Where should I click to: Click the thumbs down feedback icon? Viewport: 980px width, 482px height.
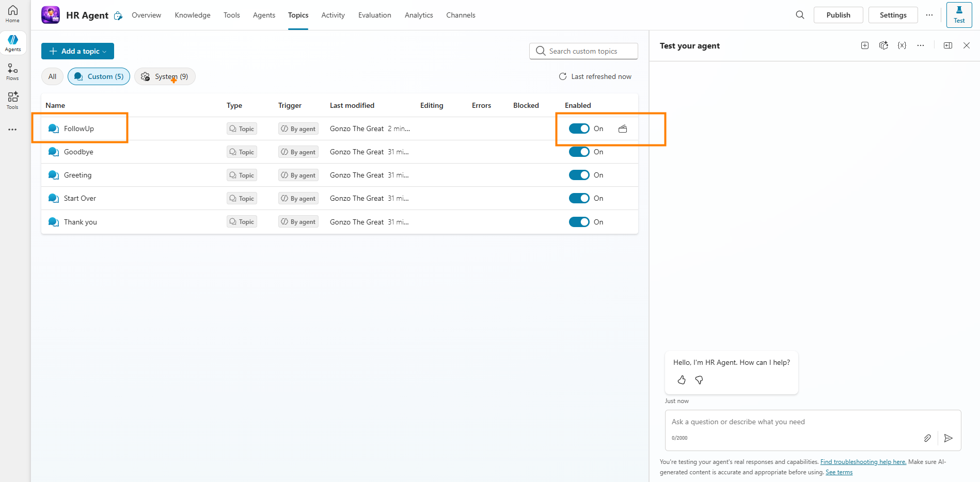[x=699, y=380]
